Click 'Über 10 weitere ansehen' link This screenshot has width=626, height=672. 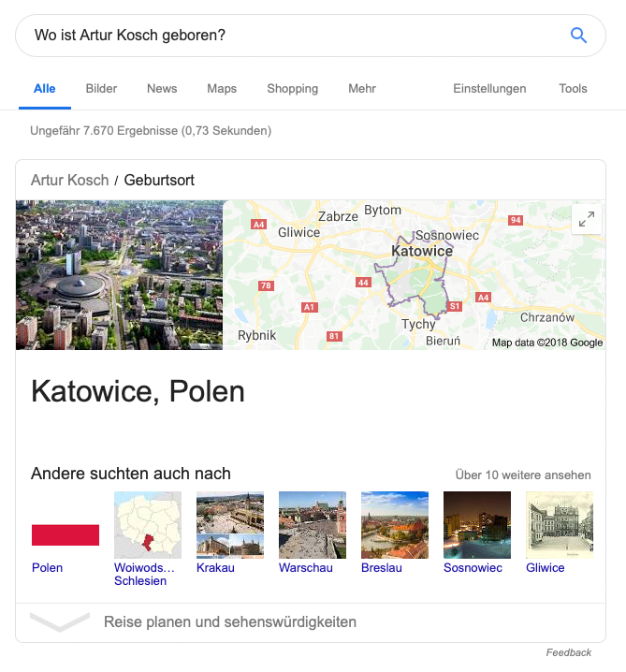(x=523, y=475)
